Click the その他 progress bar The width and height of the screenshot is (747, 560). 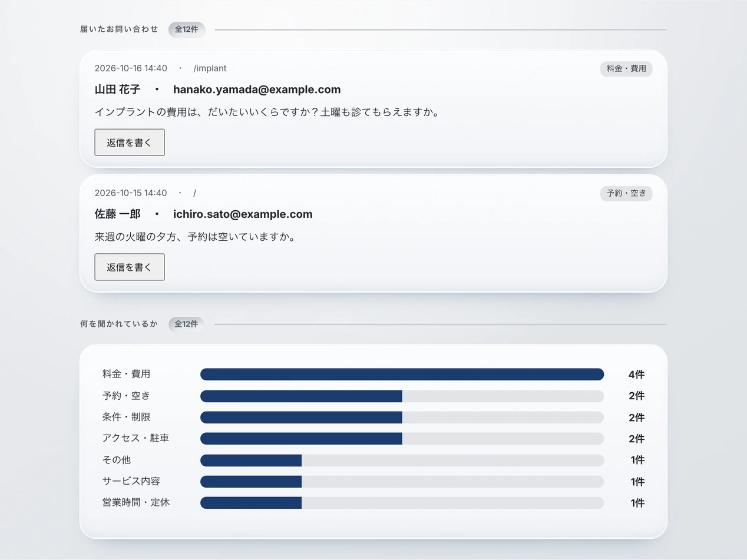click(402, 460)
